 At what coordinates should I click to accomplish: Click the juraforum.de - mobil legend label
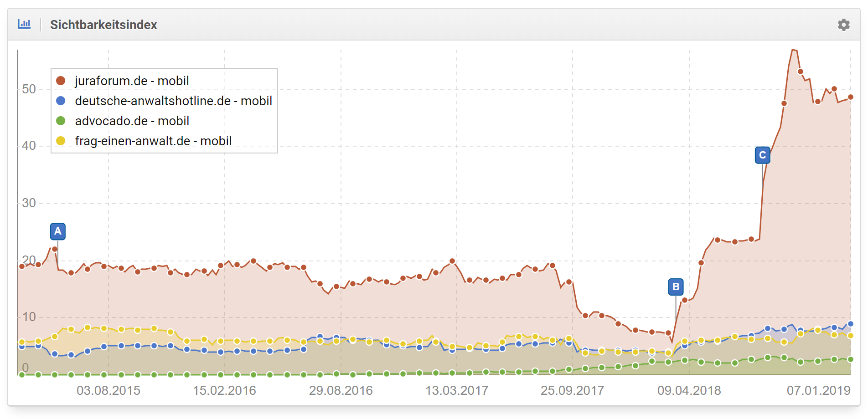point(132,81)
